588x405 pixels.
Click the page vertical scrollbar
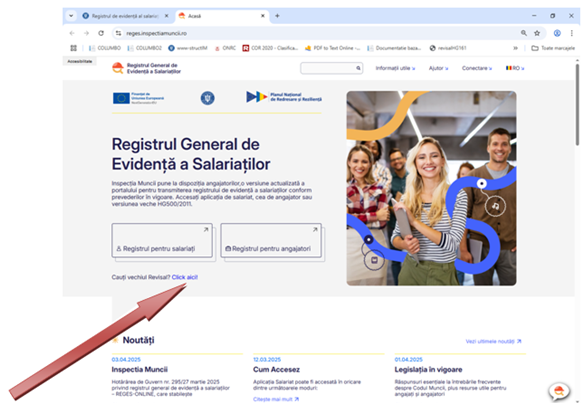[578, 105]
